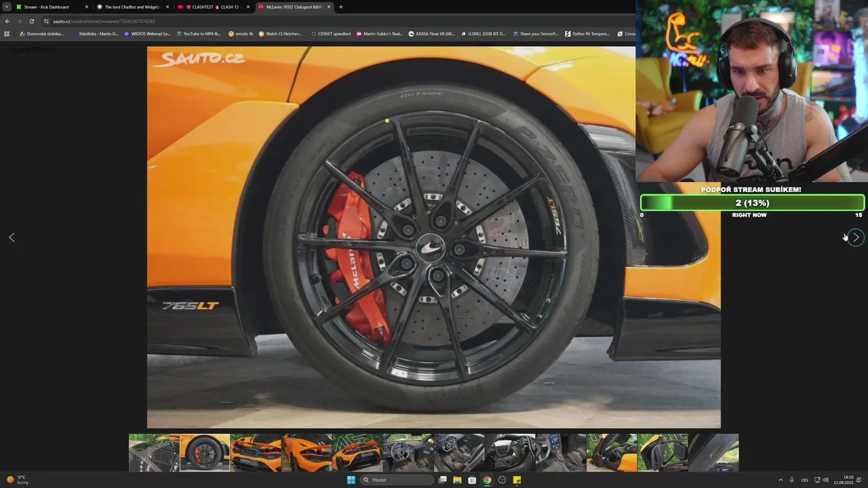
Task: Select eleventh thumbnail with raised door
Action: 663,453
